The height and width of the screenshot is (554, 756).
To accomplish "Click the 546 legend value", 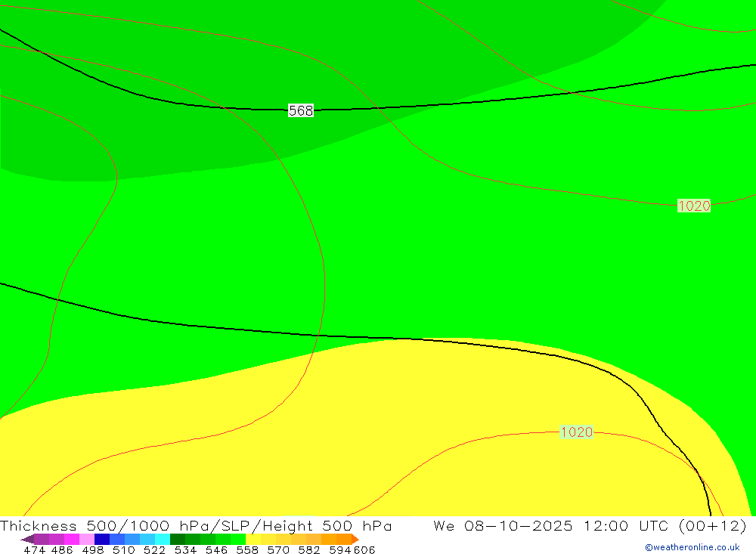I will [216, 549].
